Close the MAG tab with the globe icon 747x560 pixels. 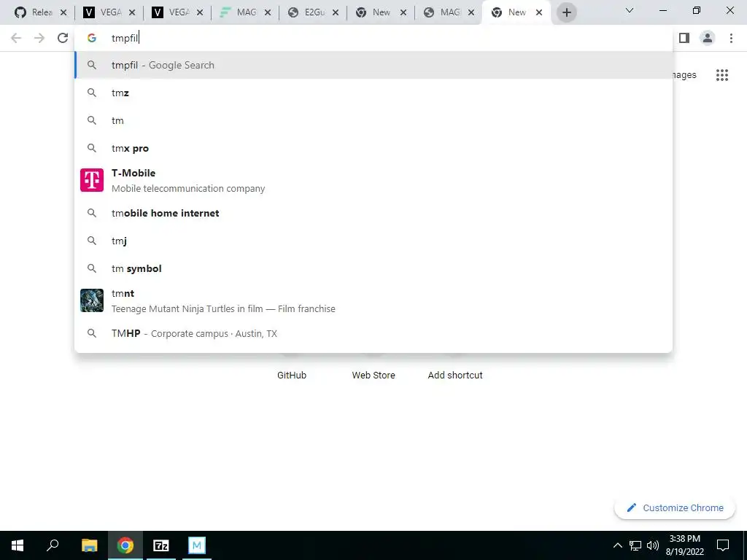[472, 13]
